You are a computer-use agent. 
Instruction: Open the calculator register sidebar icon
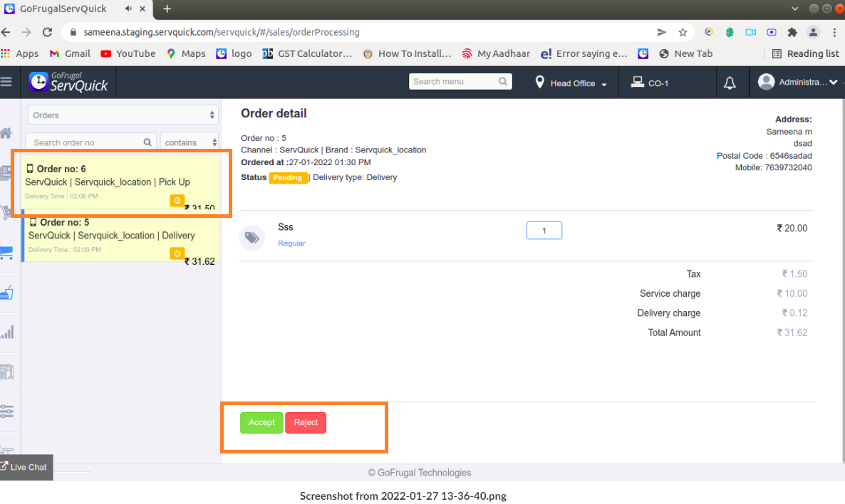point(6,372)
